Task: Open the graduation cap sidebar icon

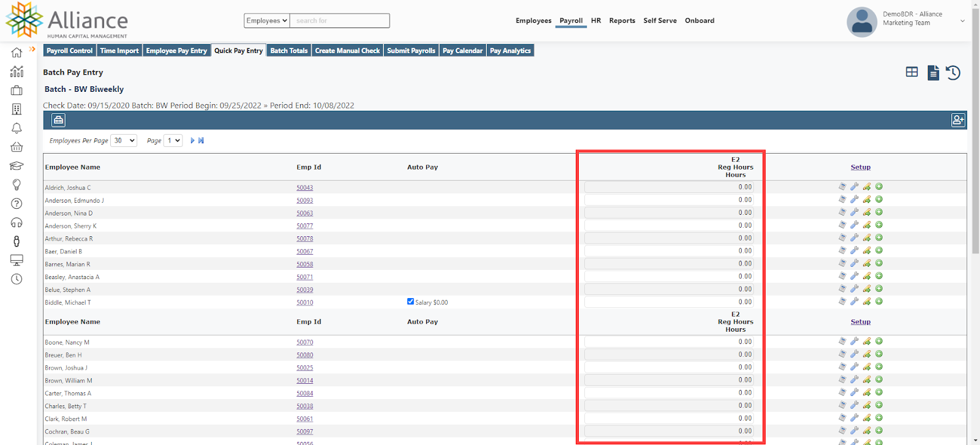Action: pos(17,166)
